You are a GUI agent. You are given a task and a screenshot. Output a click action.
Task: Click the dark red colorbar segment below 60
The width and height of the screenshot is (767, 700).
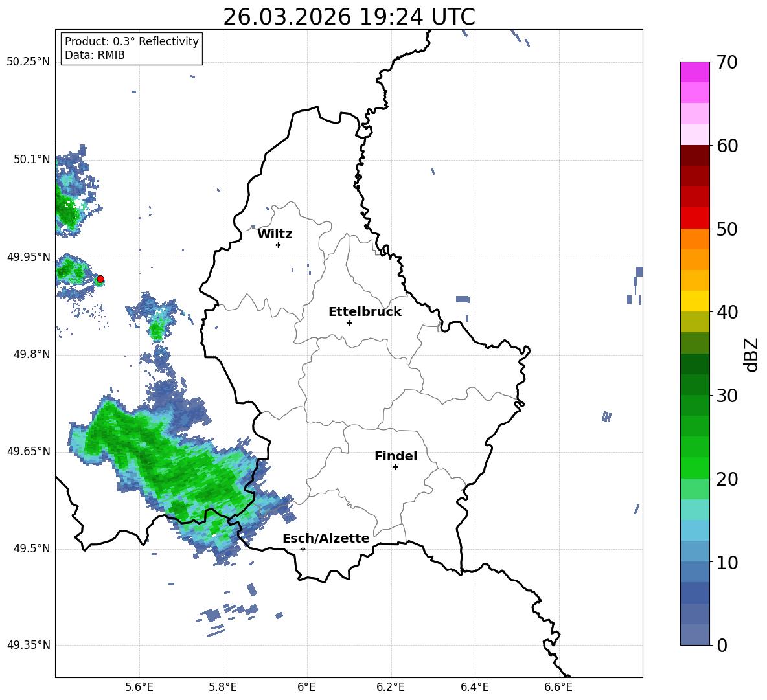click(694, 155)
